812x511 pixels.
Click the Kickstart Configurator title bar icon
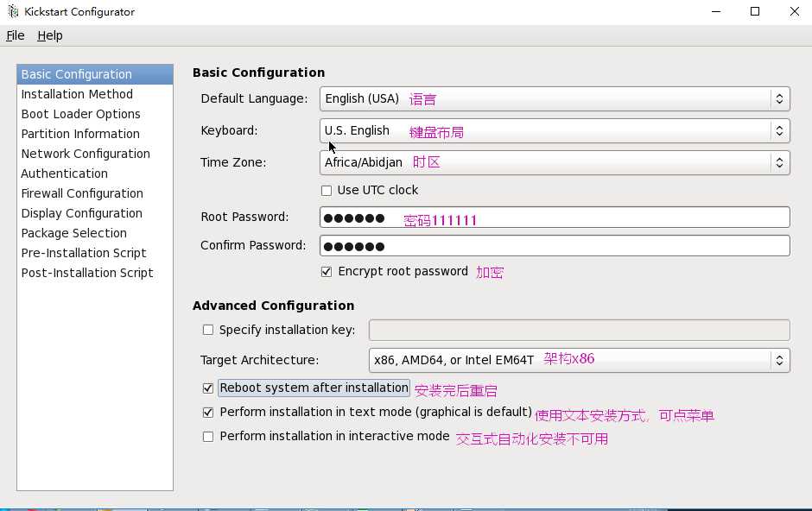pyautogui.click(x=13, y=11)
